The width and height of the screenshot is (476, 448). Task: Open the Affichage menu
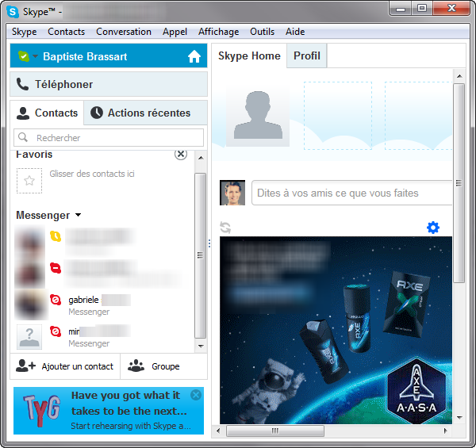[219, 32]
